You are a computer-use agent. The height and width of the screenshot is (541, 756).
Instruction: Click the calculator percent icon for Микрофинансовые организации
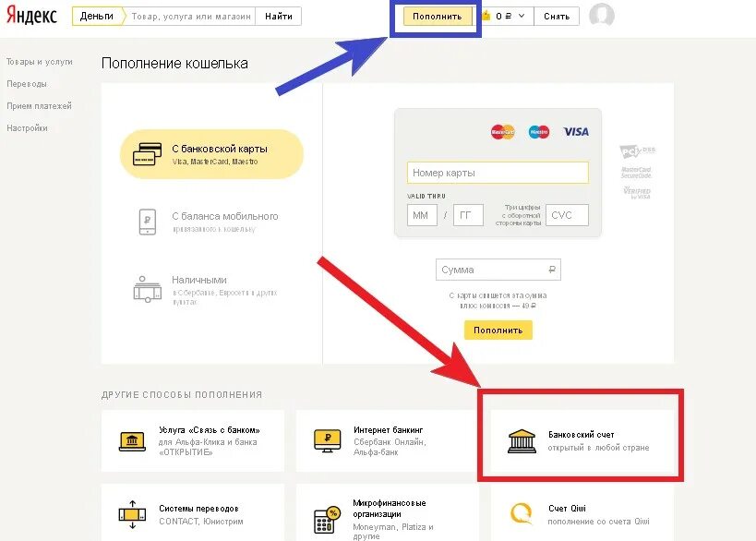pyautogui.click(x=328, y=520)
